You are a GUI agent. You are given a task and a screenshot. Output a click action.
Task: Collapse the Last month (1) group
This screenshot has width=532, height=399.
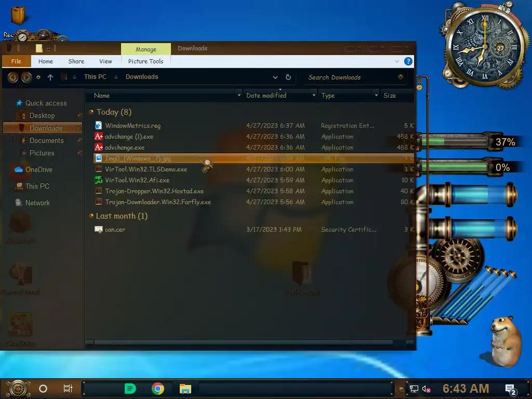point(91,216)
